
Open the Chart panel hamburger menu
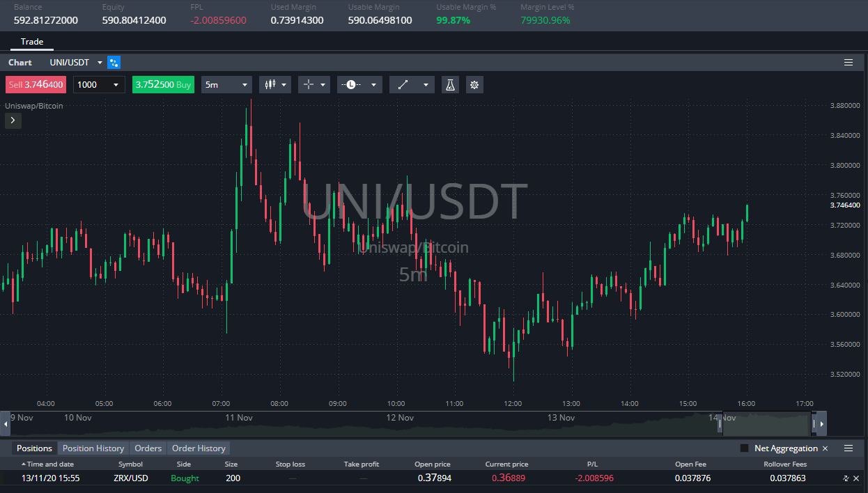pos(848,63)
